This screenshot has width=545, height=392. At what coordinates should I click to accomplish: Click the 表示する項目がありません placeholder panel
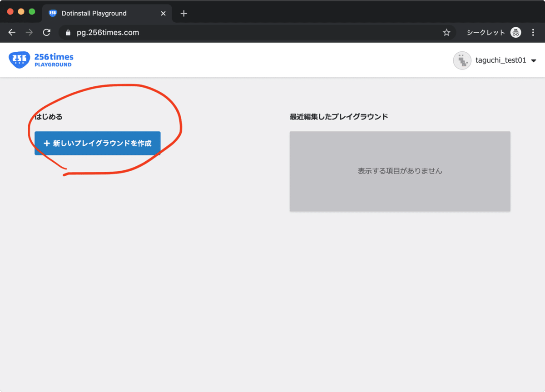[x=400, y=171]
